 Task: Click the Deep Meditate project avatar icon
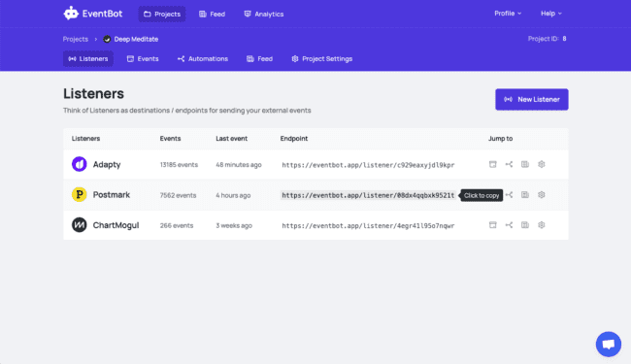coord(107,39)
